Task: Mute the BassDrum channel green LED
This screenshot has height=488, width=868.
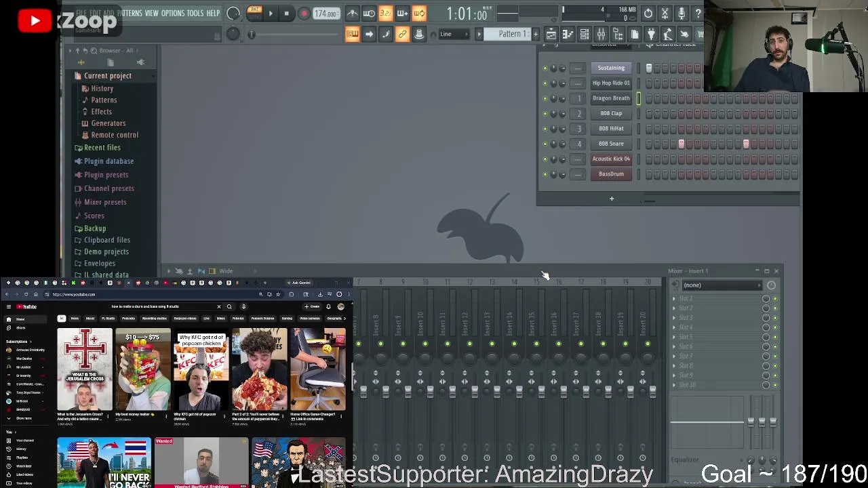Action: 545,174
